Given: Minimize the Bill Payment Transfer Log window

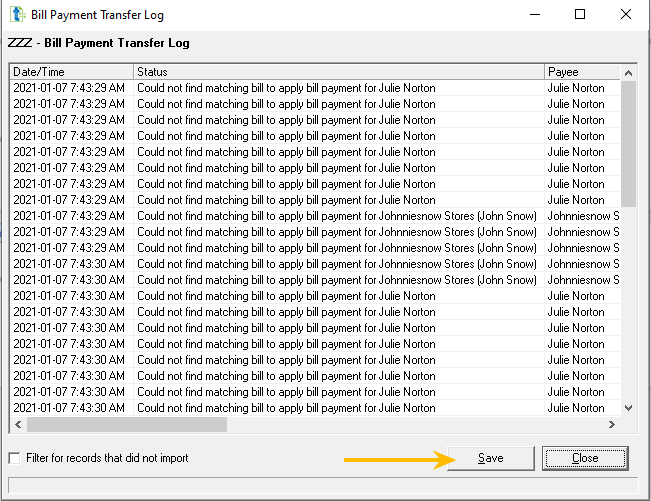Looking at the screenshot, I should tap(535, 15).
